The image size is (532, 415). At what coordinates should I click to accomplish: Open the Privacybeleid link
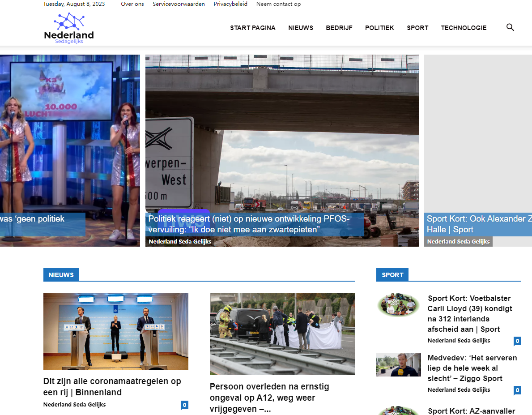click(x=230, y=4)
